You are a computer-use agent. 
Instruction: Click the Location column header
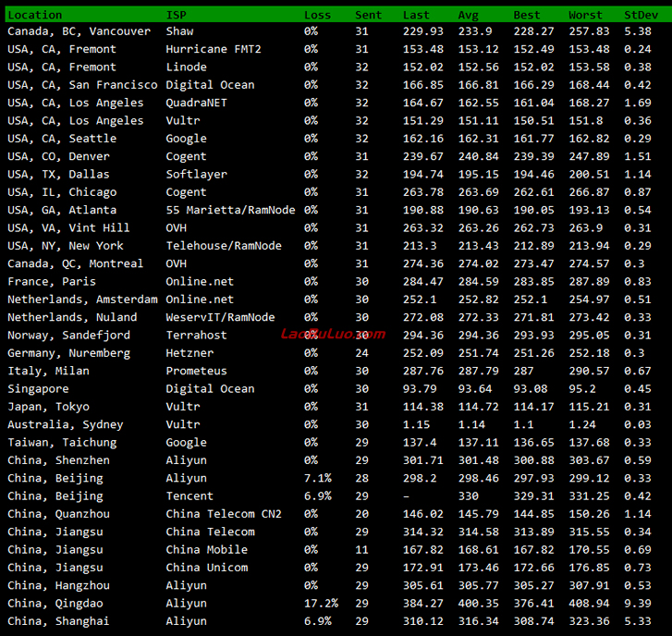point(35,15)
